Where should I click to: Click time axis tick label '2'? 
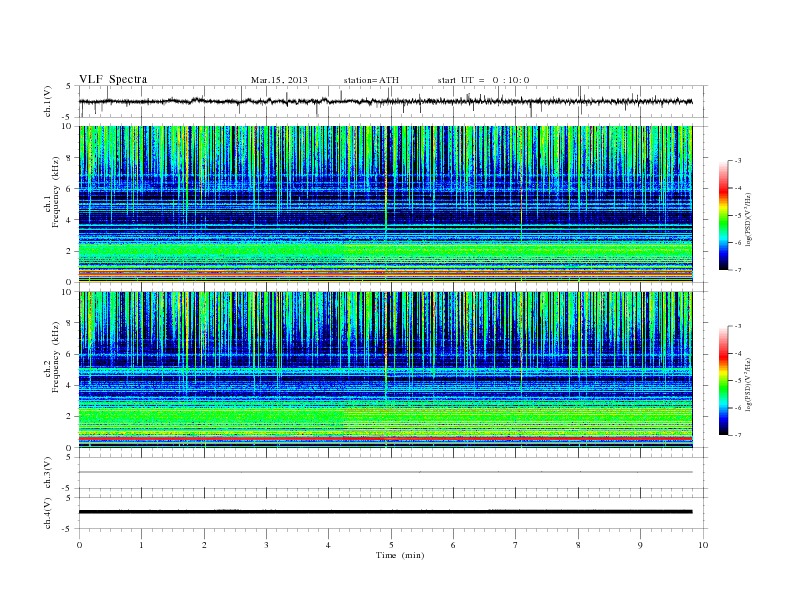click(204, 545)
